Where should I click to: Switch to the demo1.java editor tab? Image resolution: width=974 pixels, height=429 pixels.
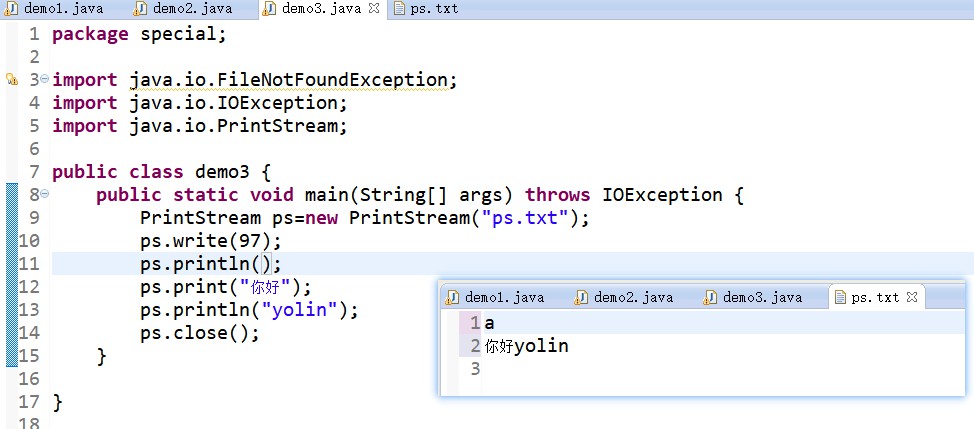(x=53, y=9)
